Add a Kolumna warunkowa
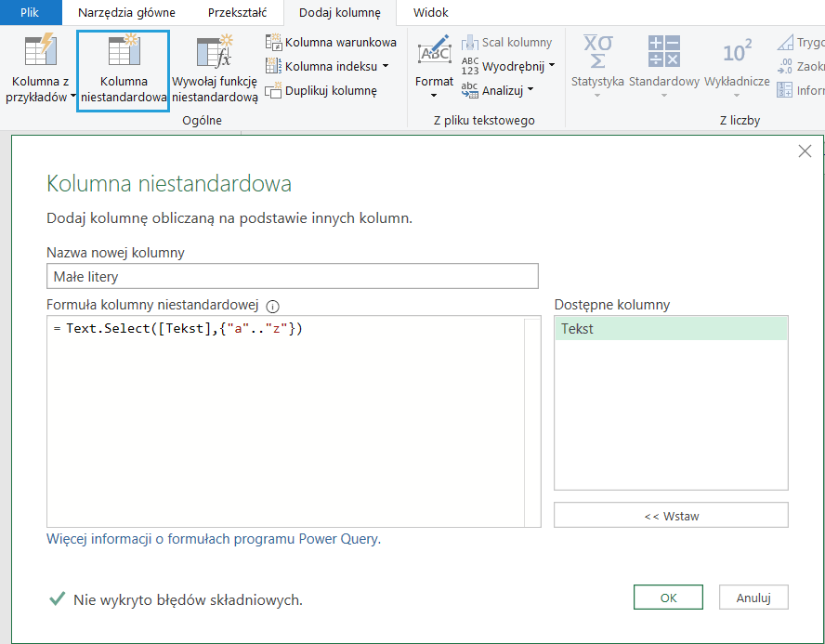825x644 pixels. click(x=331, y=42)
